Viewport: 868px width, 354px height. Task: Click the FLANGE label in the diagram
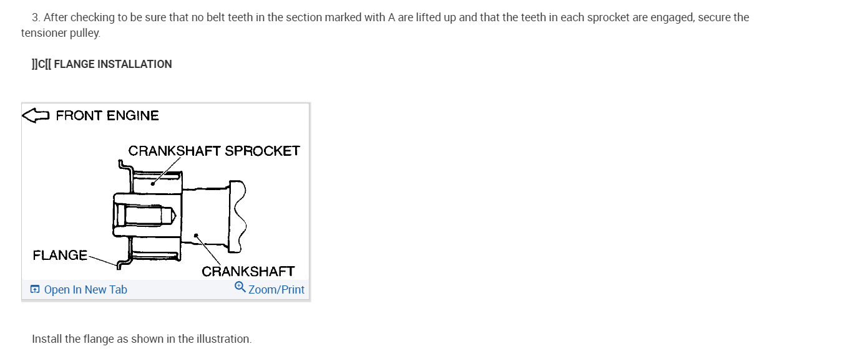(x=60, y=255)
